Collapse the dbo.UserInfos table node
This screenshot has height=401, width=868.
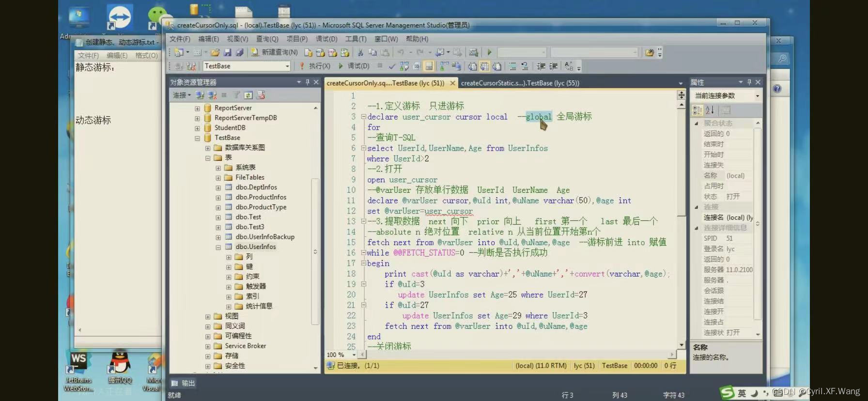[218, 247]
